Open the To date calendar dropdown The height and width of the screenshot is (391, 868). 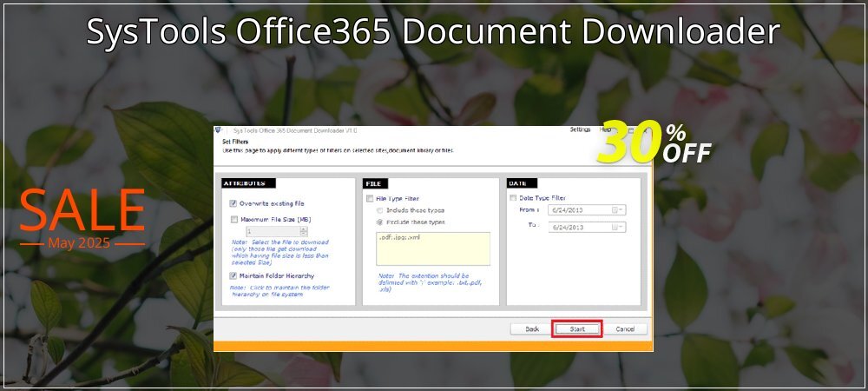point(618,227)
